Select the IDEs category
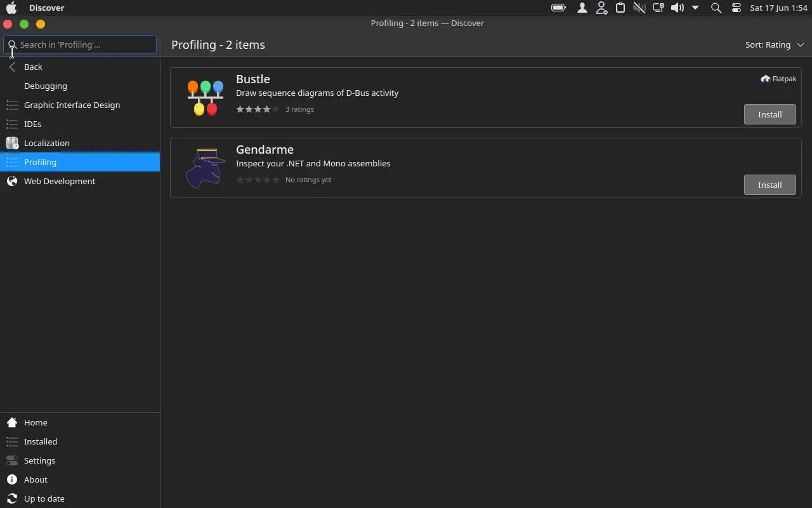The height and width of the screenshot is (508, 812). pos(33,124)
